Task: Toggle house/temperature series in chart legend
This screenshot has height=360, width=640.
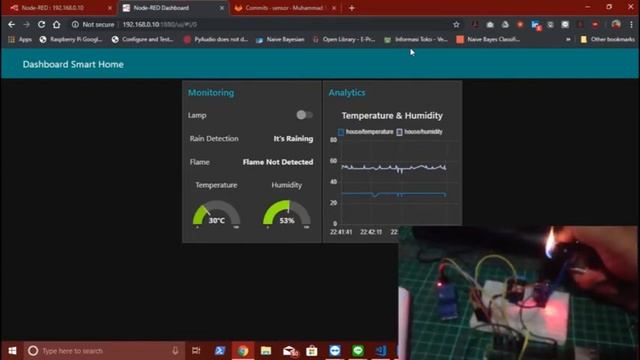Action: click(x=366, y=132)
